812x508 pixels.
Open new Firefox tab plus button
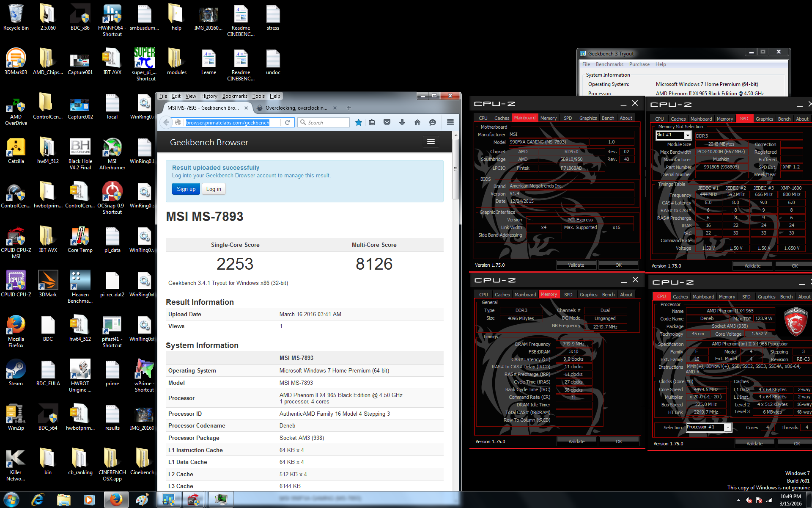tap(349, 108)
